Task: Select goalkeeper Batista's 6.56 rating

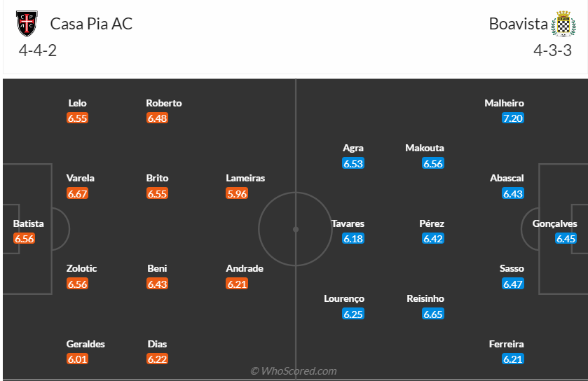Action: pos(24,239)
